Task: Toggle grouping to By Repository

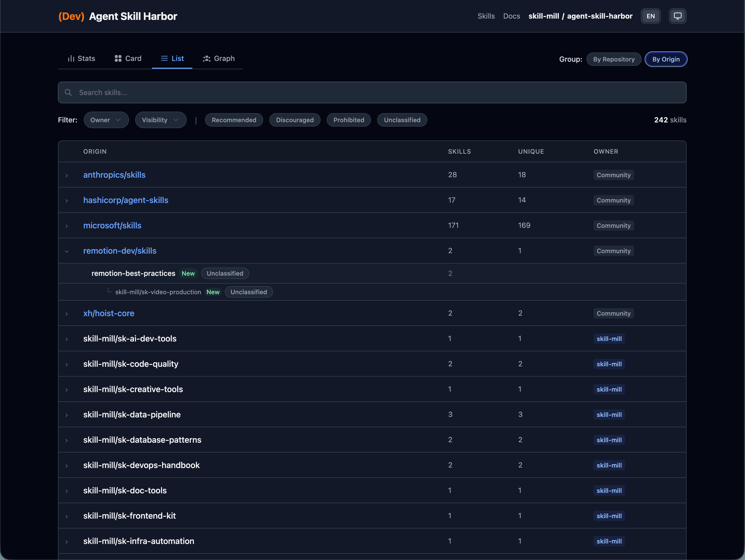Action: pyautogui.click(x=613, y=59)
